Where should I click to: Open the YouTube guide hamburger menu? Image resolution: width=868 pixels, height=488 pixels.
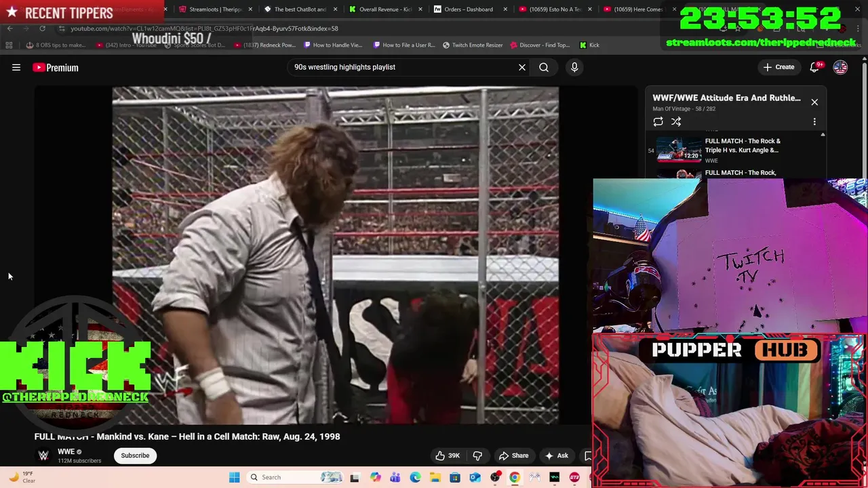(x=16, y=67)
